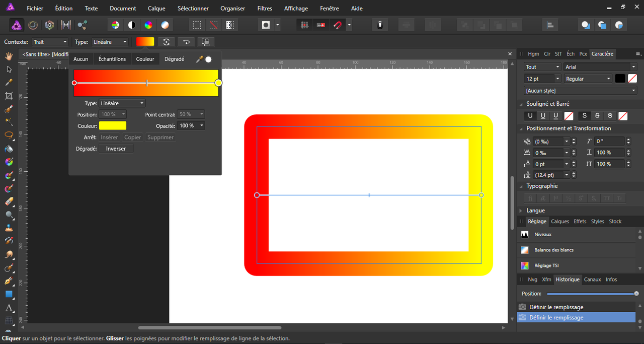Open the quick mask options dropdown arrow
This screenshot has width=644, height=344.
click(x=277, y=25)
